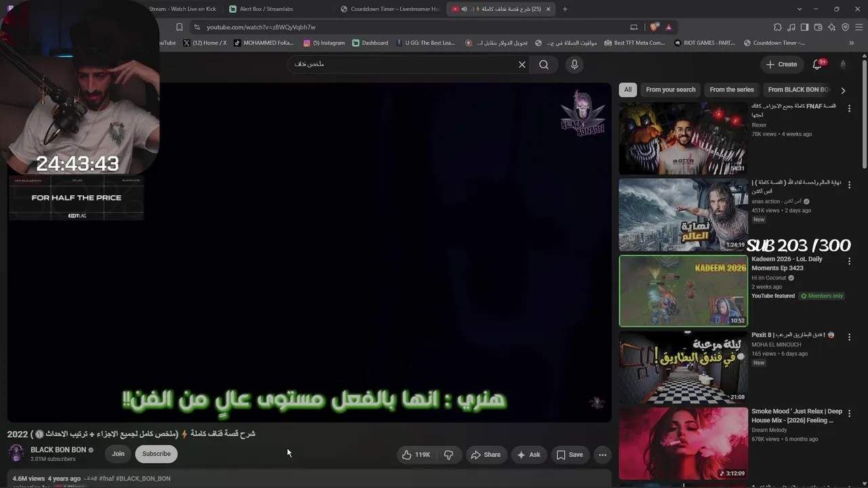Open the media control music-note icon
Screen dimensions: 868x488
point(791,27)
